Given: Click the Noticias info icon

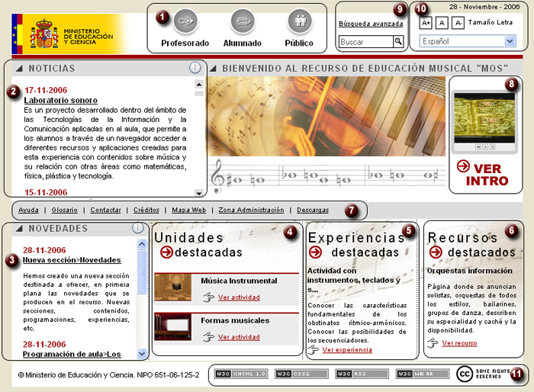Looking at the screenshot, I should [195, 68].
